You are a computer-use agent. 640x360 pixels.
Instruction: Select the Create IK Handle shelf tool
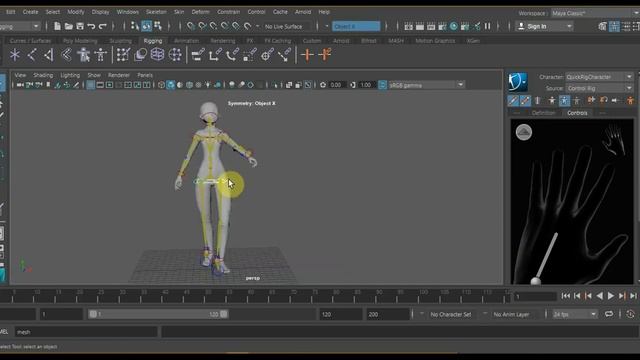tap(49, 55)
